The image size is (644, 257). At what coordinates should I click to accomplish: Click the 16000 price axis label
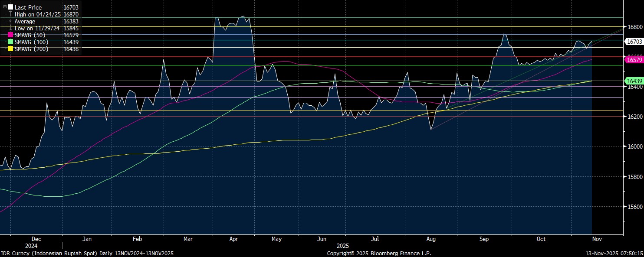pos(634,147)
